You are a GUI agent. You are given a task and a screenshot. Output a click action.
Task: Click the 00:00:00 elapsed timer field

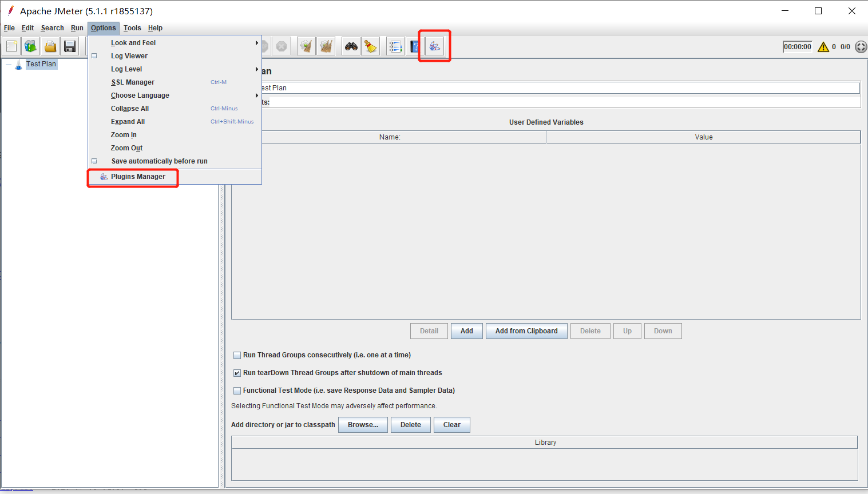click(798, 47)
